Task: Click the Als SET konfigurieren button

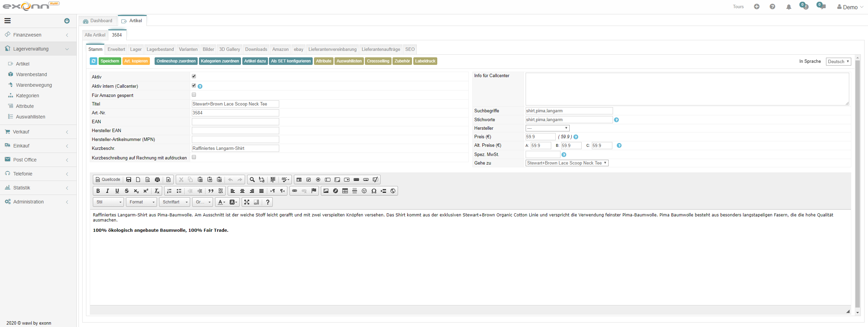Action: (290, 61)
